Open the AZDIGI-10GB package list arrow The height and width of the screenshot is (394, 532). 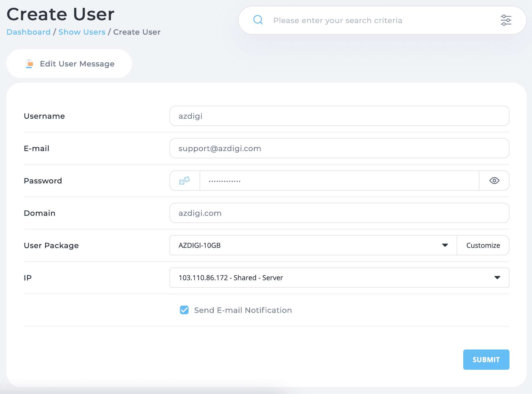coord(445,245)
